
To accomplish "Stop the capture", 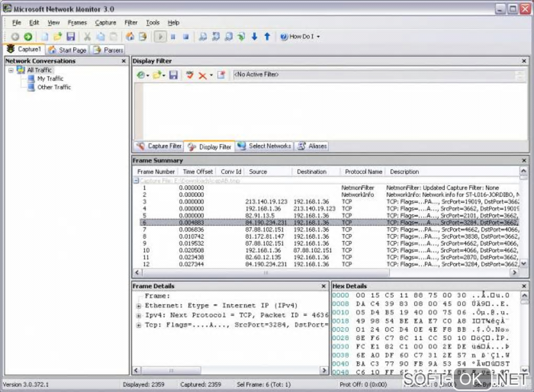I will [x=186, y=37].
